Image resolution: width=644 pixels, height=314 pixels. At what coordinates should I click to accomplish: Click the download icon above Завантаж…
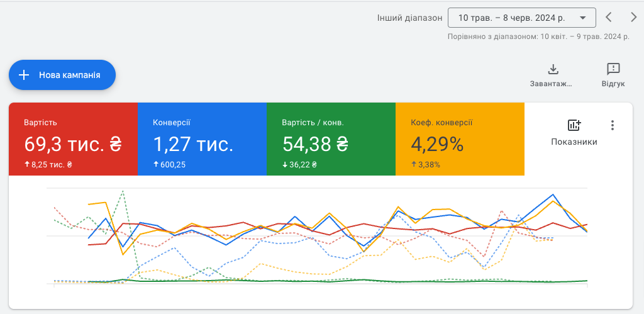[553, 69]
